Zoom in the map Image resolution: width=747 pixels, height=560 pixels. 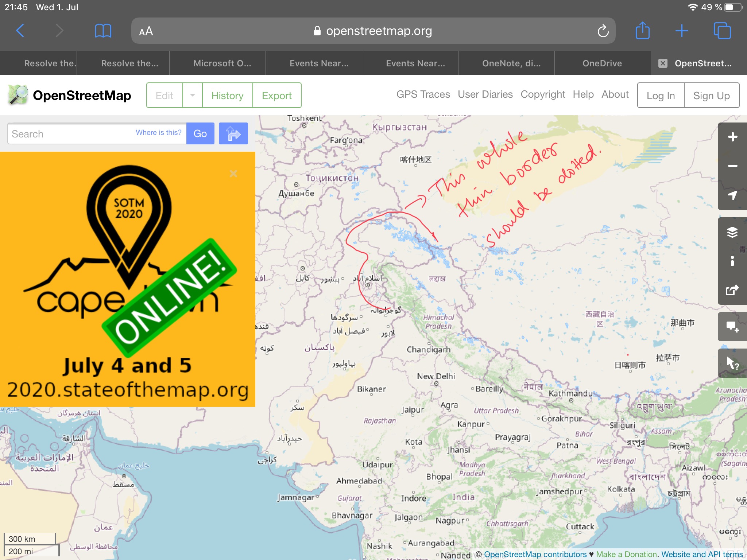coord(732,137)
